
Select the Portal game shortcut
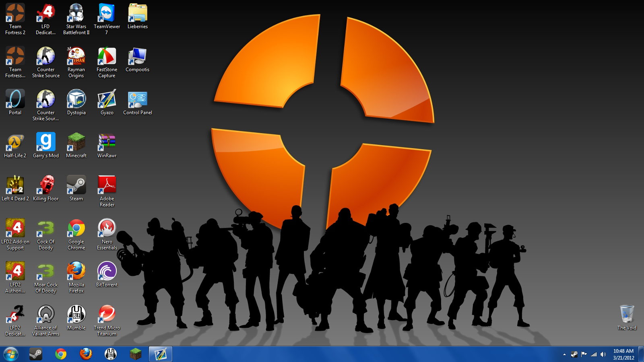[x=15, y=102]
